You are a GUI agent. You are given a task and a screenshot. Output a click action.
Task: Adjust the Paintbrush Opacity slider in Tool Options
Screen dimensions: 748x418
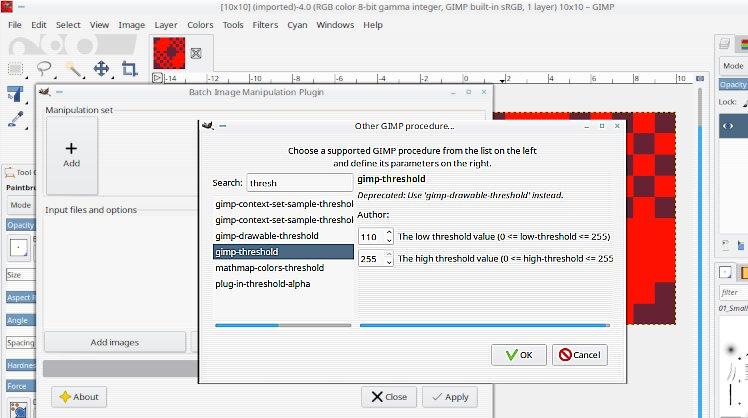pyautogui.click(x=21, y=225)
